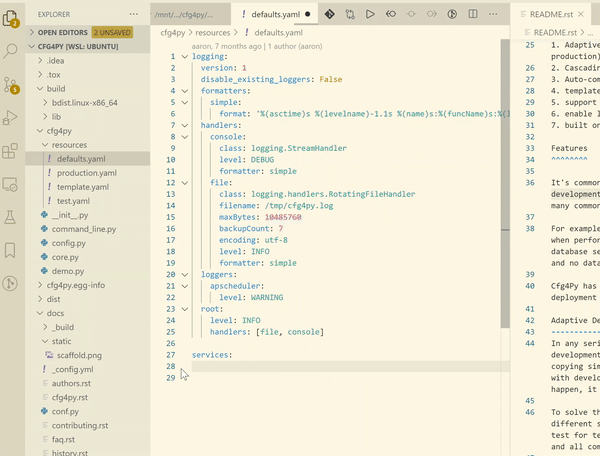This screenshot has width=600, height=456.
Task: Click the 2 UNSAVED badge
Action: 112,33
